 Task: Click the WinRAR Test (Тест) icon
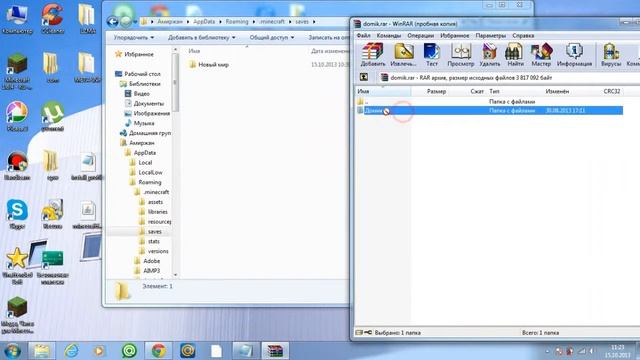click(431, 55)
